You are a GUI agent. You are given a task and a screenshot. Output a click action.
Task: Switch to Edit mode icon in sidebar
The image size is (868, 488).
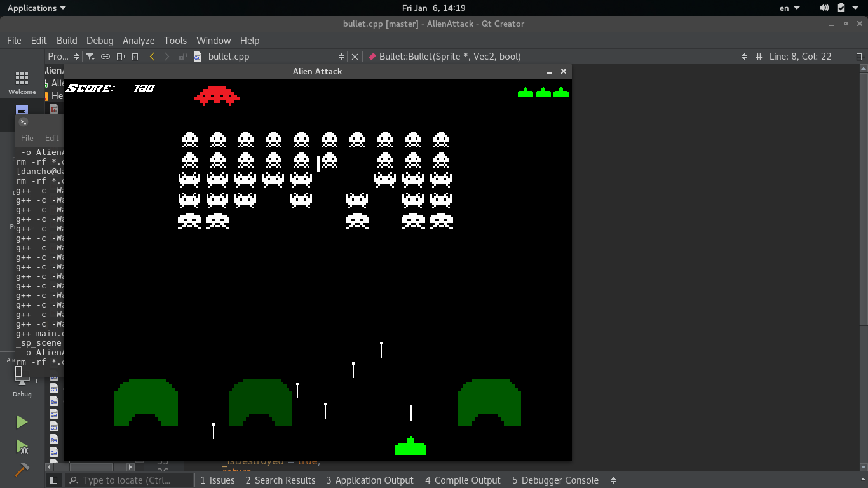click(22, 111)
